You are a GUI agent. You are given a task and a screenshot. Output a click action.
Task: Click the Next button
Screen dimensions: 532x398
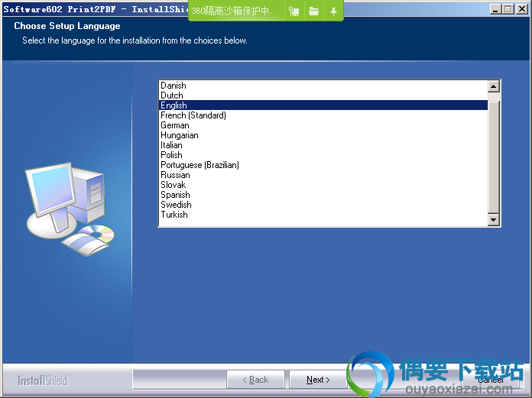(318, 380)
